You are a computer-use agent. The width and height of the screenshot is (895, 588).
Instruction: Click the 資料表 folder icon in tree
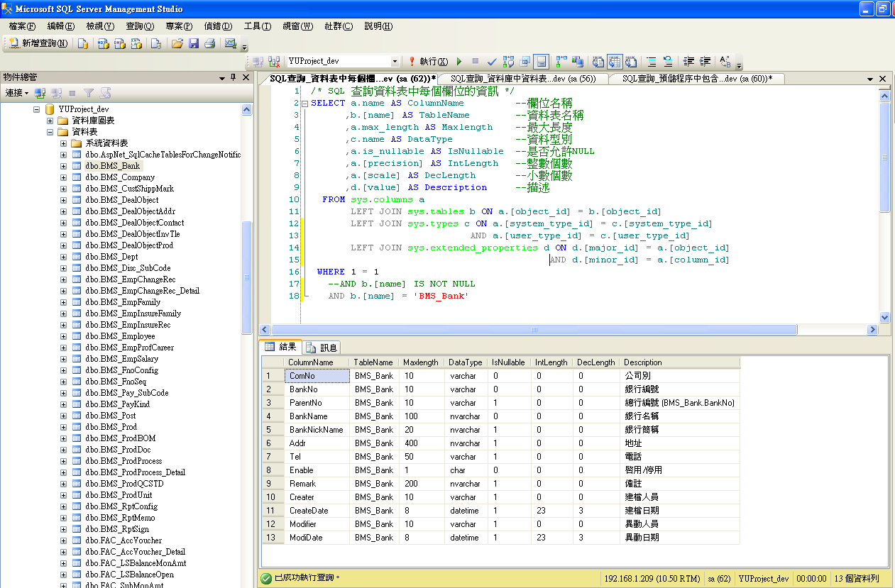pyautogui.click(x=63, y=132)
